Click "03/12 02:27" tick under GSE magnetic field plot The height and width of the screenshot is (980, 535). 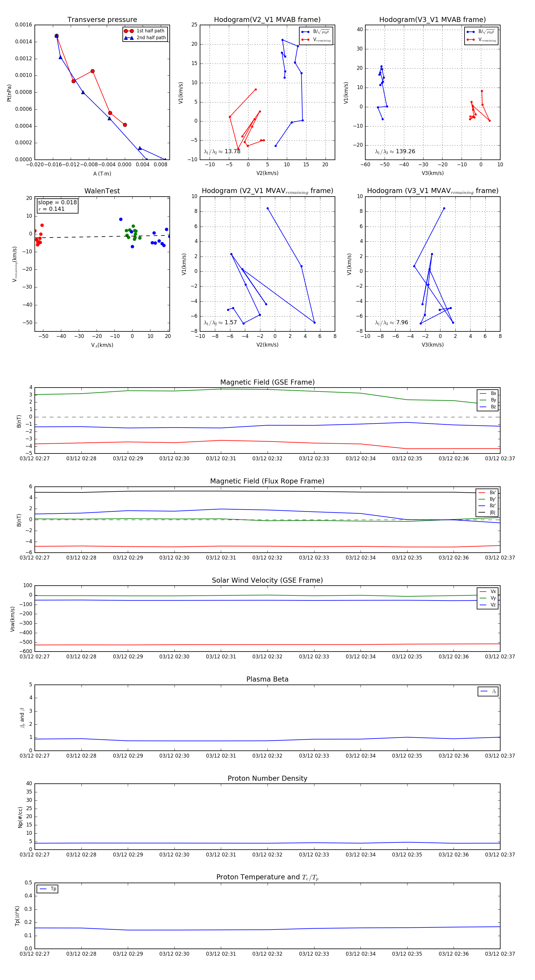35,459
